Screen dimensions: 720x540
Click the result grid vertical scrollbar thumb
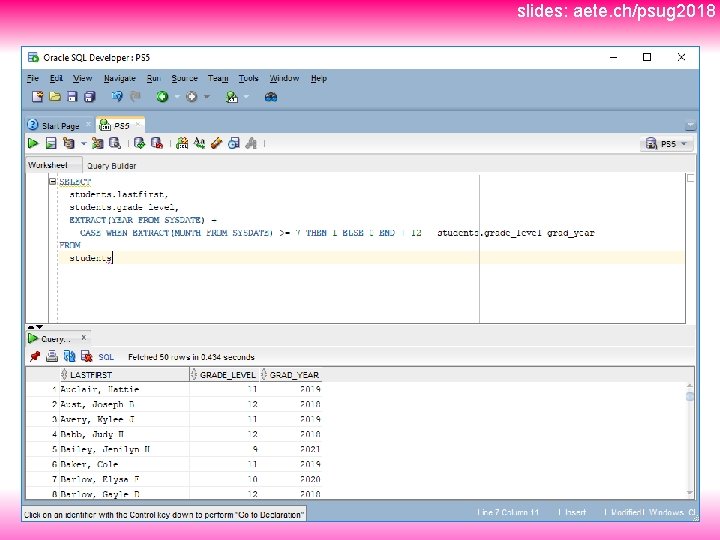(x=689, y=396)
